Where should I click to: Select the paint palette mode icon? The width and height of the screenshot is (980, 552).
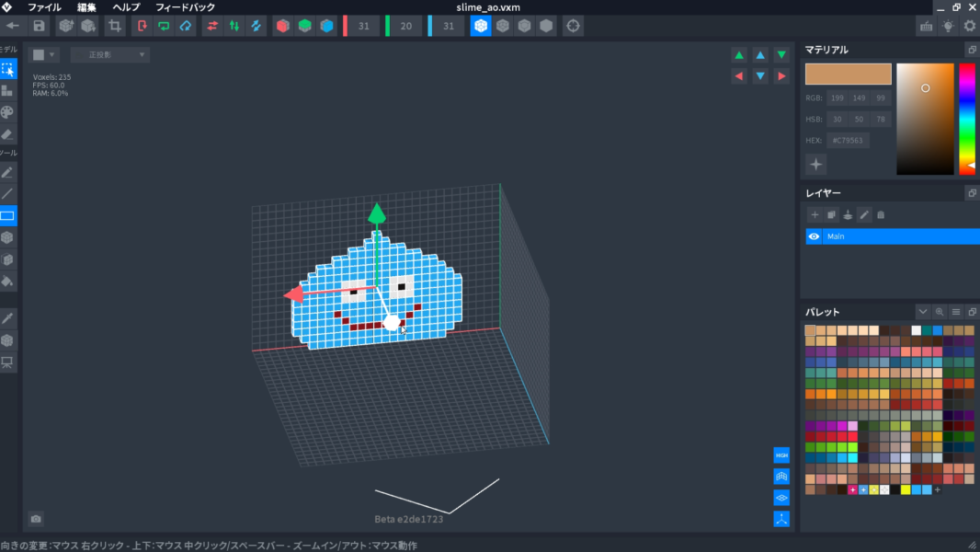(x=7, y=112)
